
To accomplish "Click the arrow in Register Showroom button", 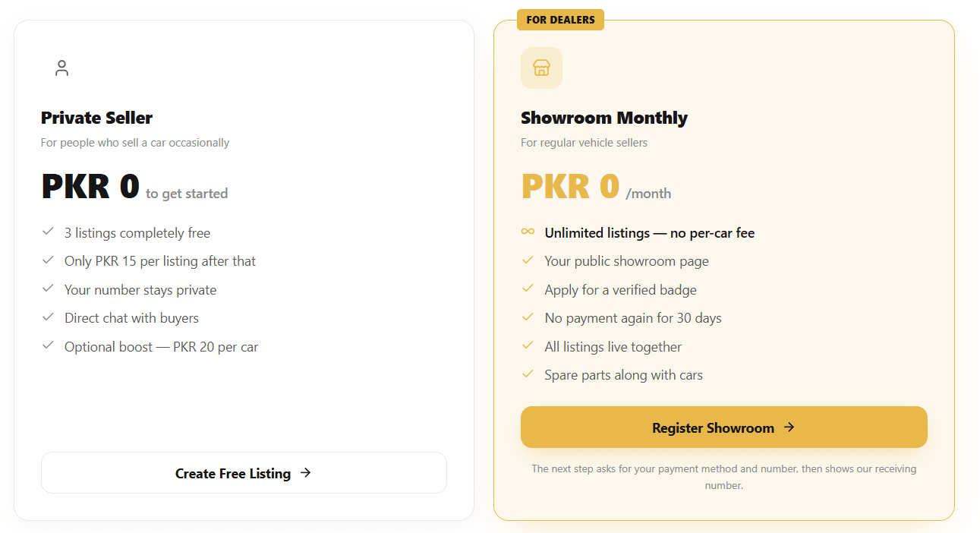I will click(789, 427).
